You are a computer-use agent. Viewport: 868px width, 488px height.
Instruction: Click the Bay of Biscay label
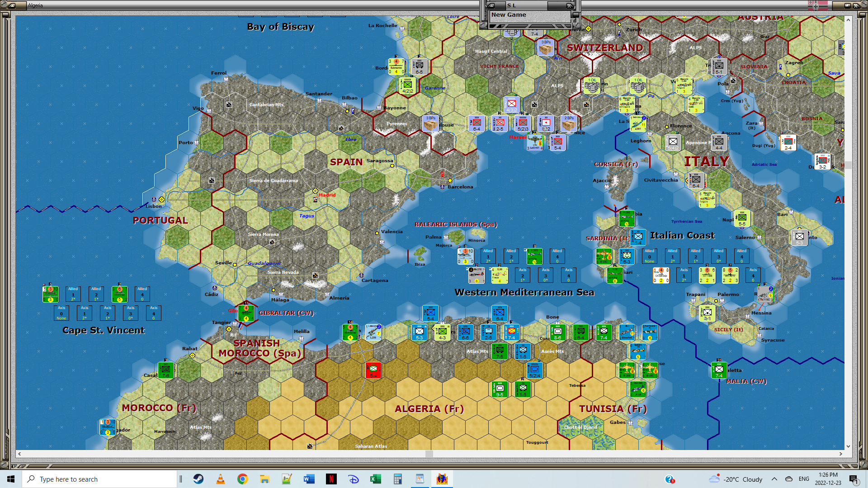click(x=280, y=27)
